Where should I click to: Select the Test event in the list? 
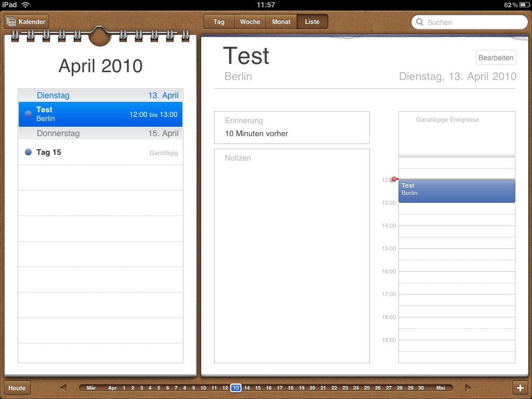tap(100, 114)
